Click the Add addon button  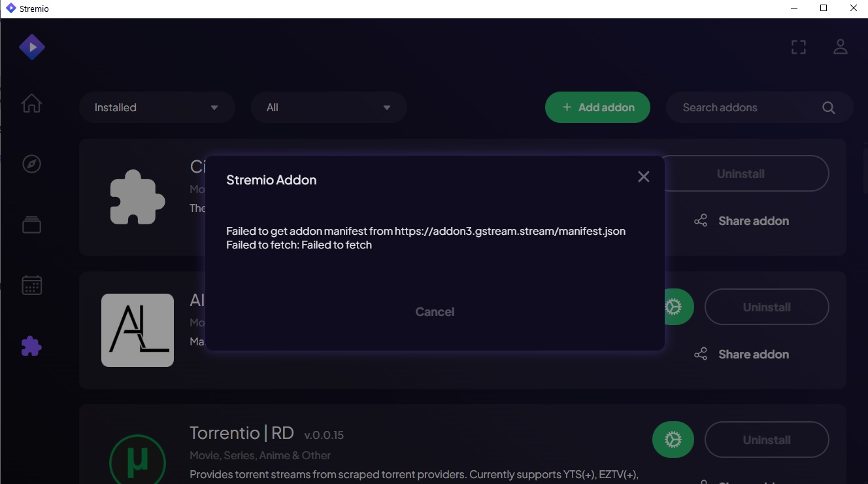pos(597,108)
